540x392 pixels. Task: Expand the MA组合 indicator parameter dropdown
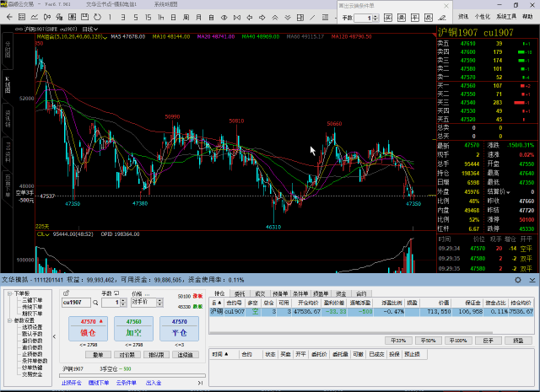tap(105, 37)
